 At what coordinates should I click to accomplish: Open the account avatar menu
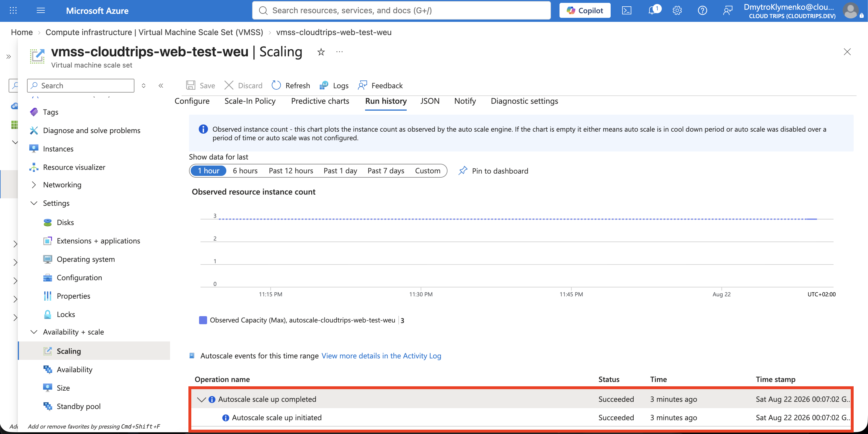point(851,10)
